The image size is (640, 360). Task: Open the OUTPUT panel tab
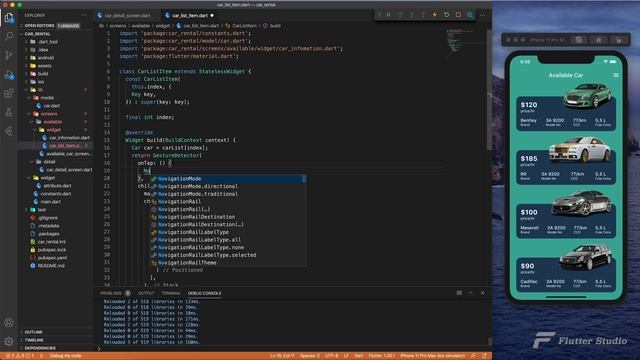pos(146,293)
